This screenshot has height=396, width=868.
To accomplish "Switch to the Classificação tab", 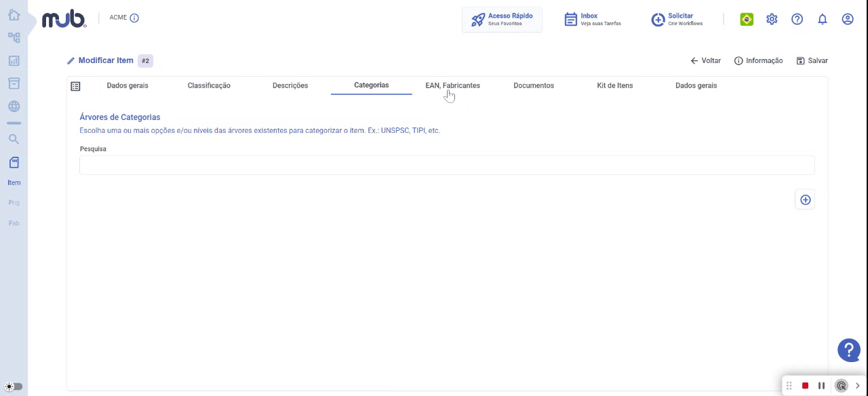I will click(x=209, y=85).
